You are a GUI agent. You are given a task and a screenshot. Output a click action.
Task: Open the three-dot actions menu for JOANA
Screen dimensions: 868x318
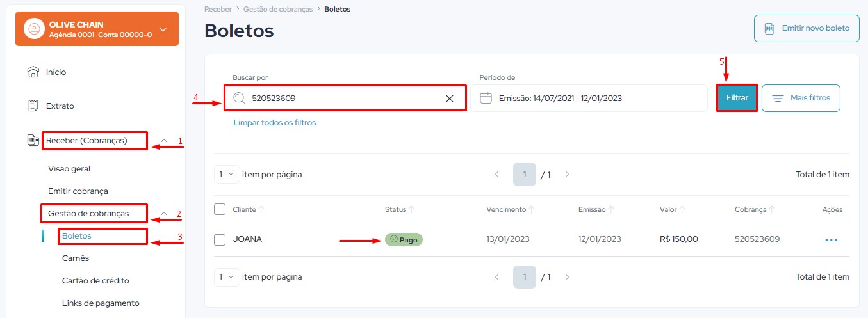tap(831, 240)
